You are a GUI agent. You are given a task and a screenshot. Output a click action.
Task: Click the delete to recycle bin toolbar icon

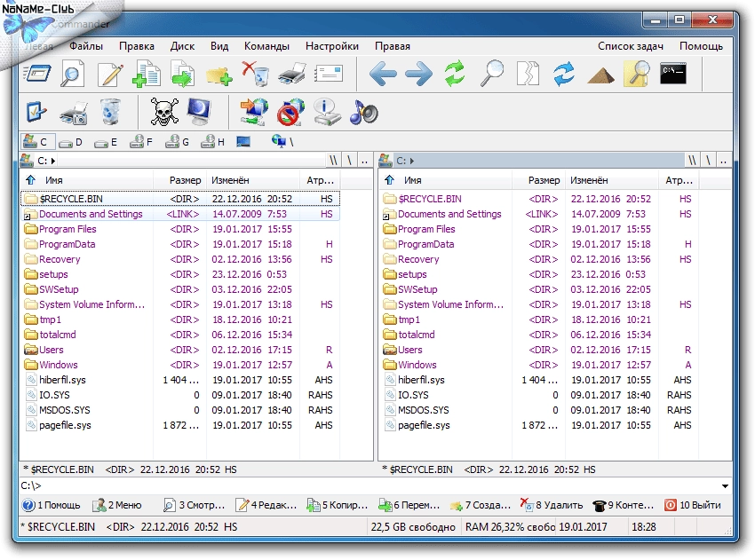(x=255, y=74)
